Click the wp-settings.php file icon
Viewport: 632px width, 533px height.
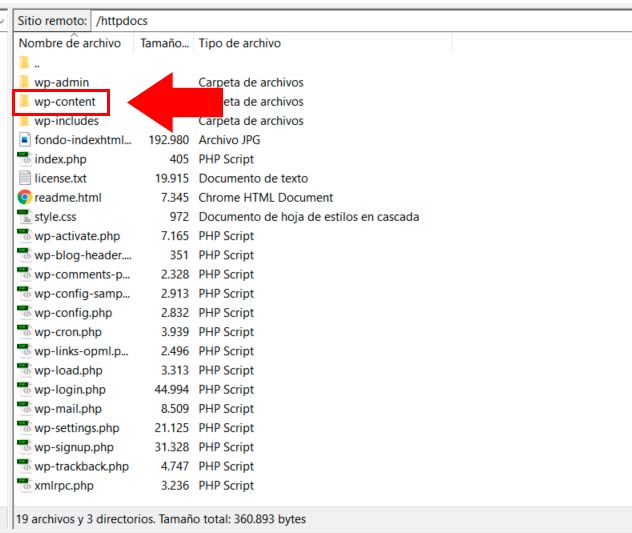(25, 428)
